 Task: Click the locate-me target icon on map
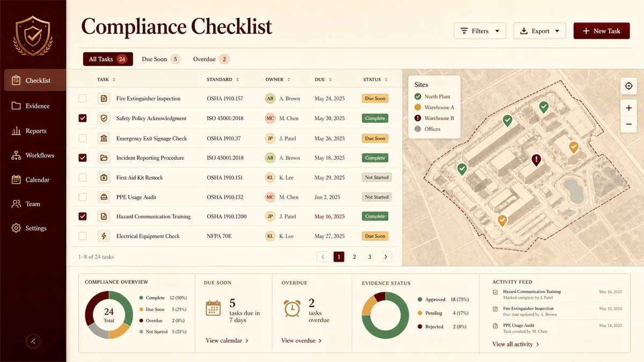(628, 86)
